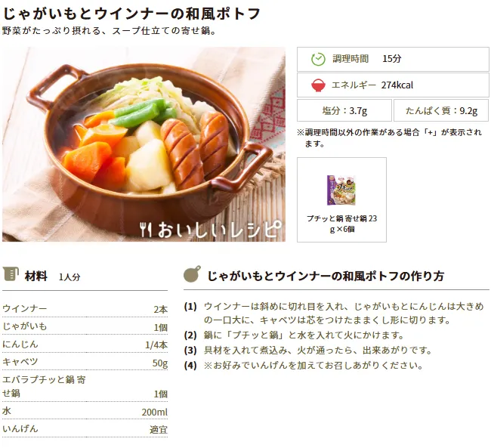The image size is (491, 448).
Task: Click step (1) of the cooking instructions
Action: [x=334, y=313]
